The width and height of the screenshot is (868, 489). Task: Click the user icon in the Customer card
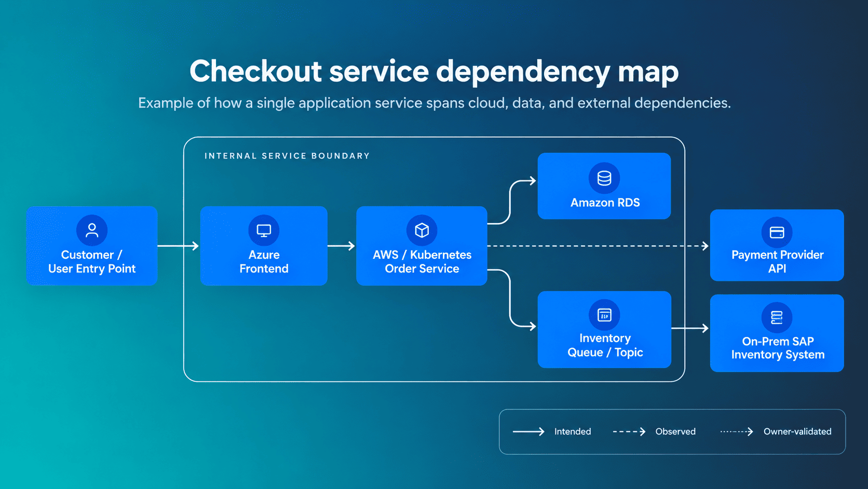[x=92, y=230]
